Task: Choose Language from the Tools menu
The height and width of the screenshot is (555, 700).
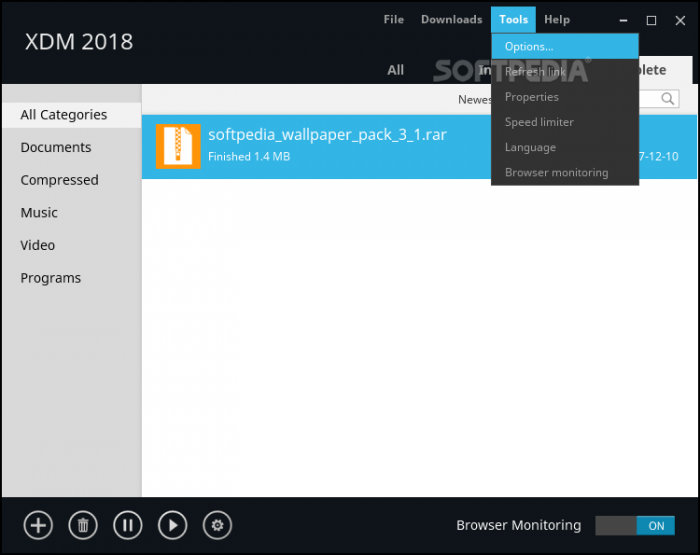Action: pos(565,147)
